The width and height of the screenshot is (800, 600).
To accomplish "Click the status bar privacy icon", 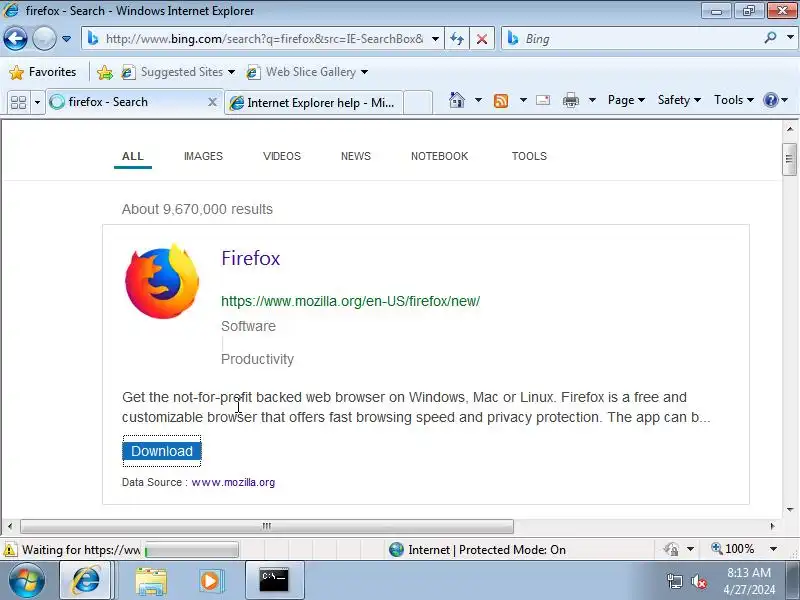I will (x=671, y=549).
